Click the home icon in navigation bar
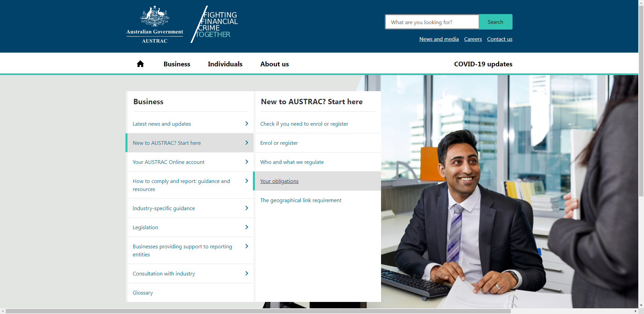Image resolution: width=644 pixels, height=314 pixels. [140, 64]
